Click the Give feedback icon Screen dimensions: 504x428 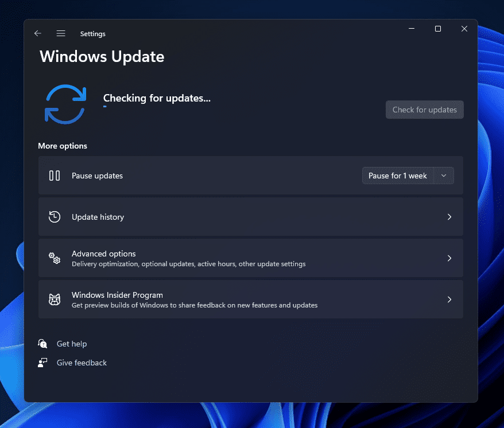click(x=42, y=363)
